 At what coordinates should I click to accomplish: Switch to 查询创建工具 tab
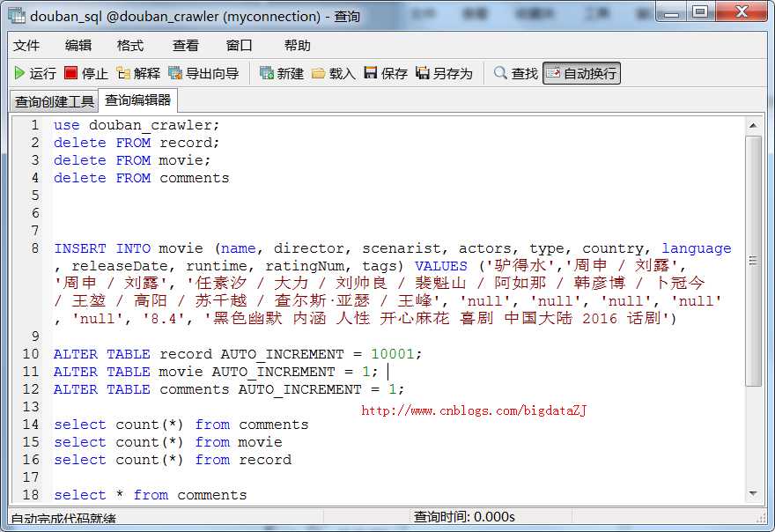coord(54,101)
